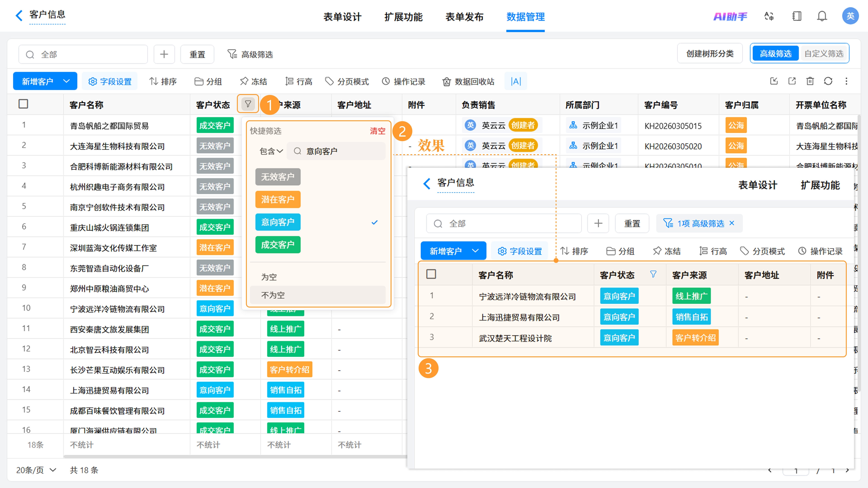
Task: Click the export icon in right toolbar
Action: 792,81
